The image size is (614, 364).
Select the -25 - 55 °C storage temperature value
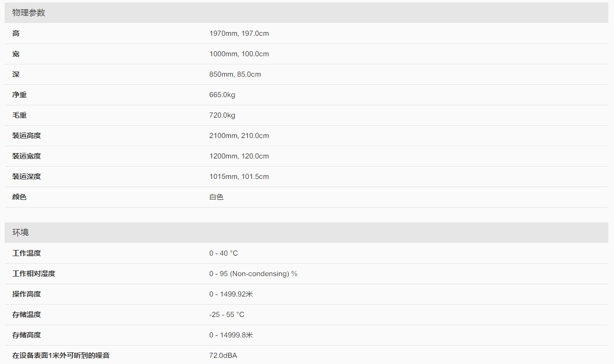[x=227, y=315]
